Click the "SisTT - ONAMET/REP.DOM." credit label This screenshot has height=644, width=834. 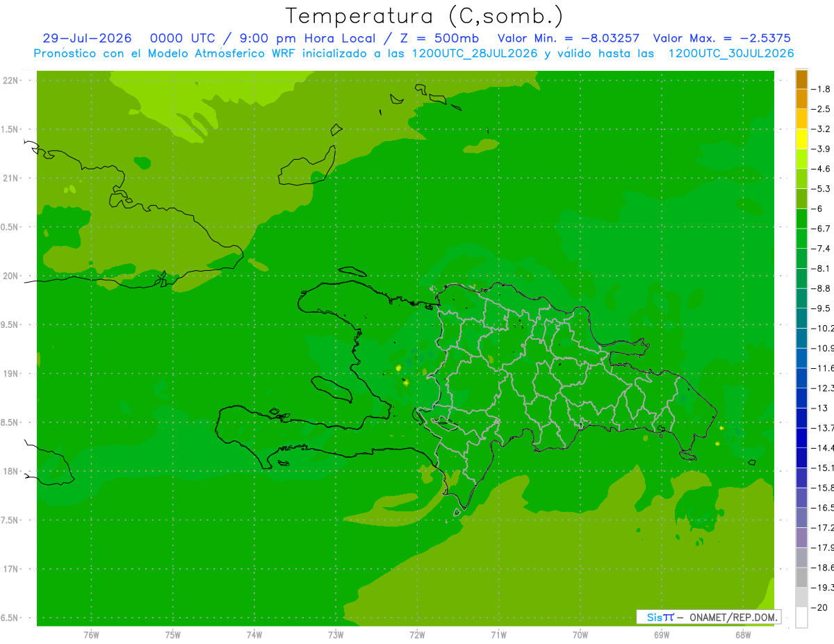(709, 617)
